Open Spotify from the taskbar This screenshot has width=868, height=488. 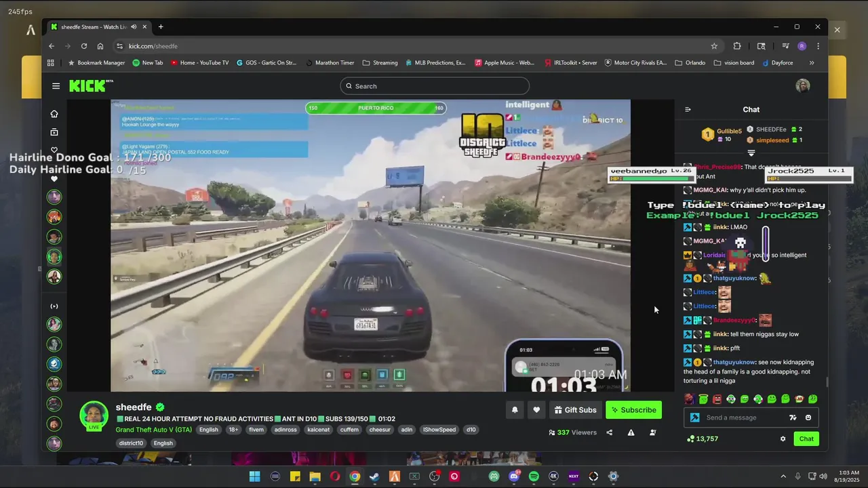tap(534, 476)
